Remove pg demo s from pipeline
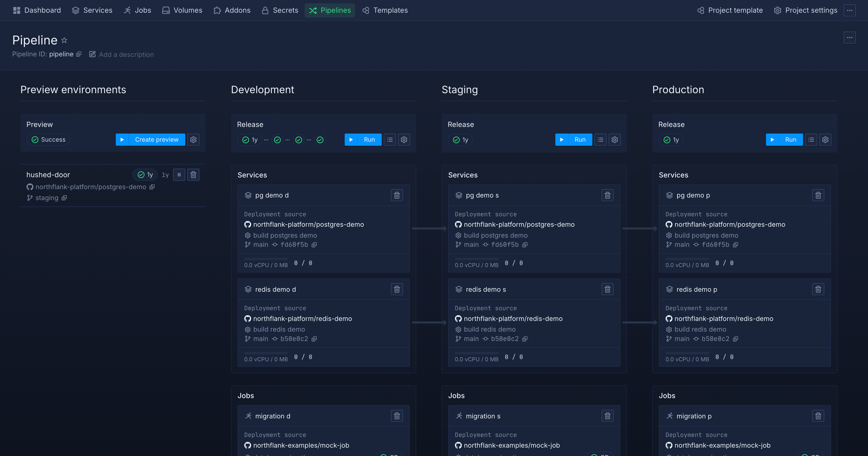The image size is (868, 456). tap(608, 195)
